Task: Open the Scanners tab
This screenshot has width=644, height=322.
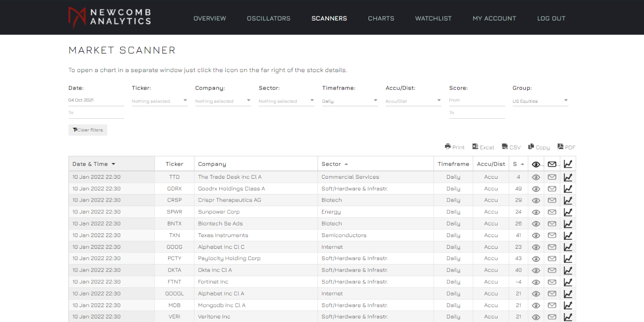Action: click(x=329, y=19)
